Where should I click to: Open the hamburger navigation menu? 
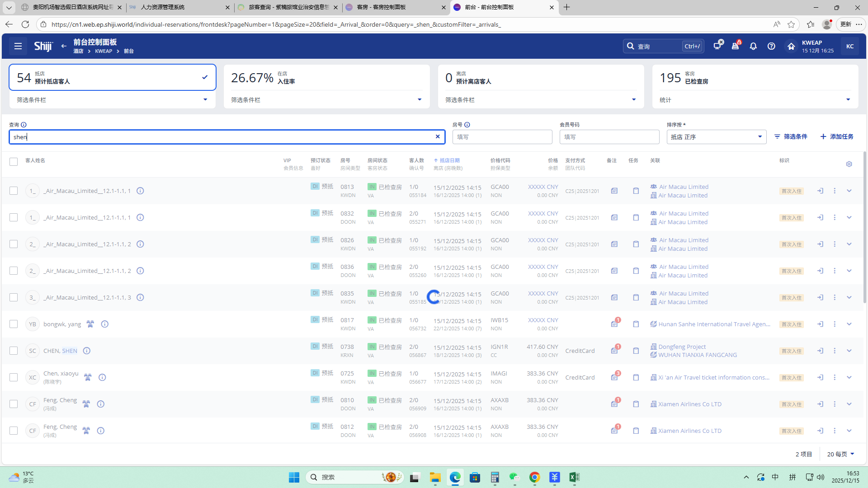[18, 46]
